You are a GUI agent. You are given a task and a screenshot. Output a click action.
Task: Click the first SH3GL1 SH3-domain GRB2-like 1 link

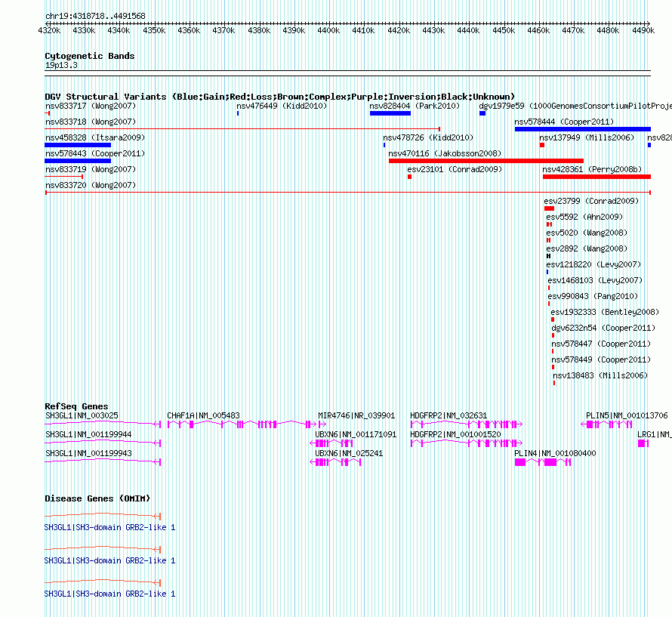click(109, 527)
